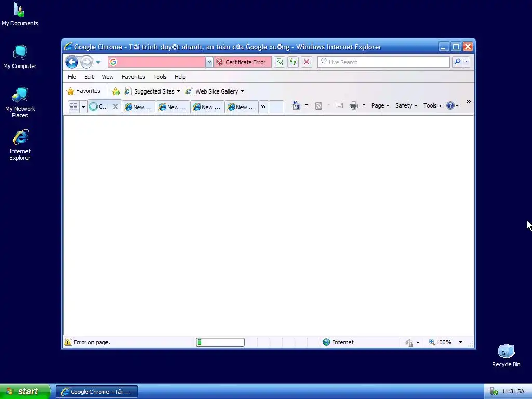Expand zoom level dropdown arrow
This screenshot has width=532, height=399.
point(460,342)
